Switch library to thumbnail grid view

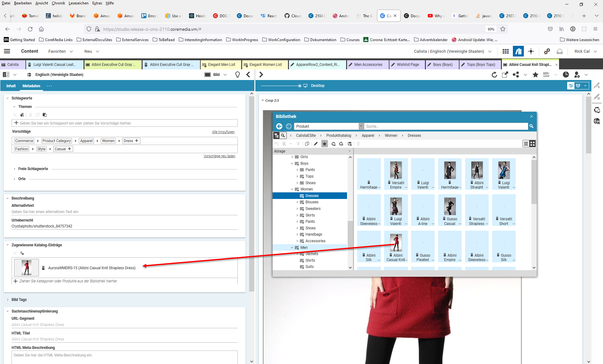533,144
